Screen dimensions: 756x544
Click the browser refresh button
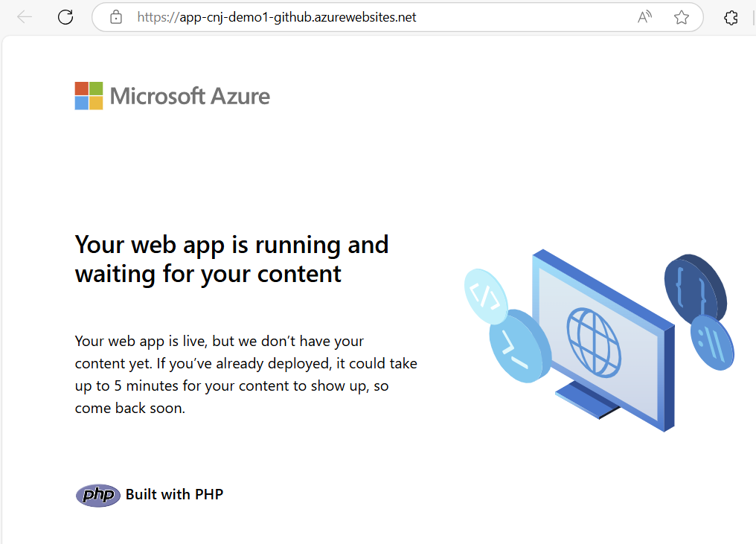point(65,17)
